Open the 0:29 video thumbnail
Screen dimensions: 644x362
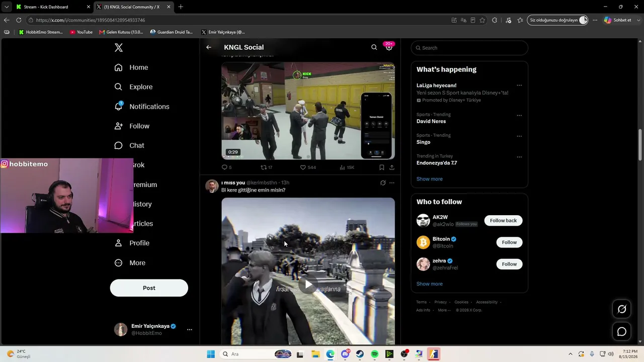[308, 111]
